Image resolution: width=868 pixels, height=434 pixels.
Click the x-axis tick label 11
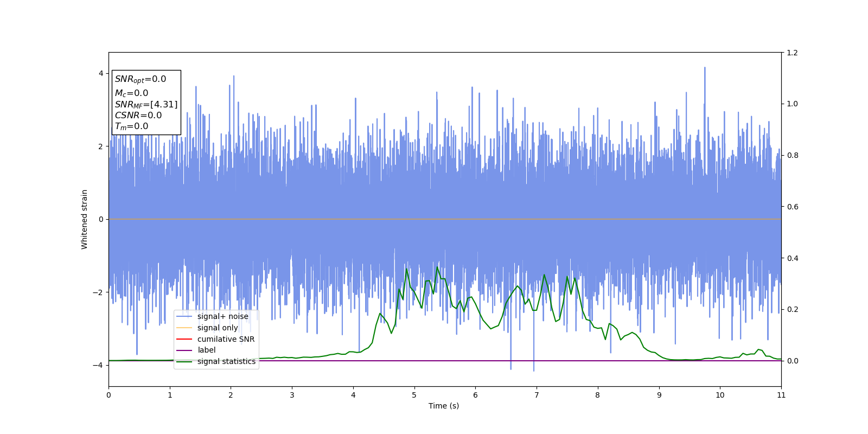coord(781,395)
